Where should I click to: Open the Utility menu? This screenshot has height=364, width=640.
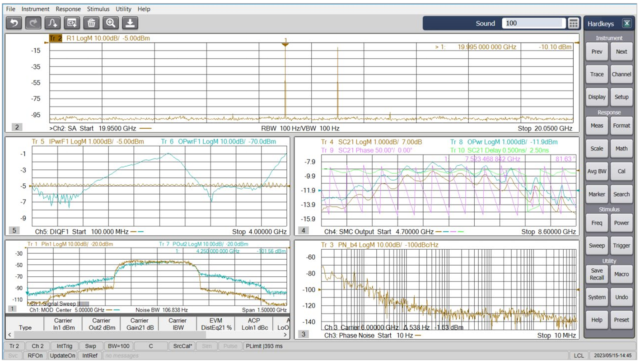pyautogui.click(x=123, y=9)
